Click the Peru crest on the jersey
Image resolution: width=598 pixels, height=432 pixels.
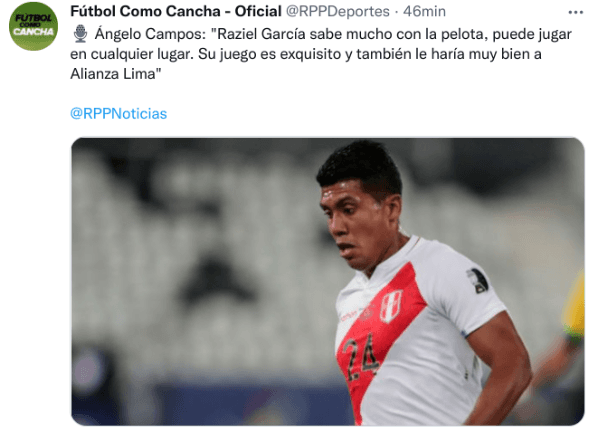tap(392, 305)
